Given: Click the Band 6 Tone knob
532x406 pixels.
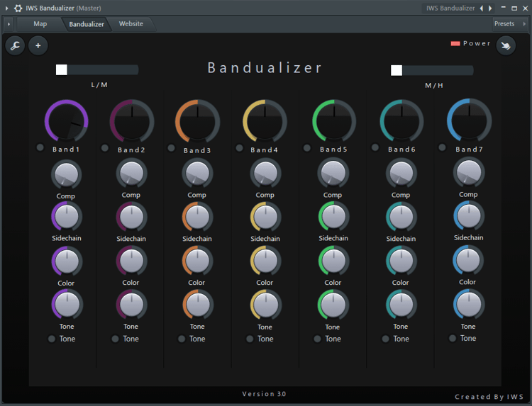Looking at the screenshot, I should (x=401, y=305).
